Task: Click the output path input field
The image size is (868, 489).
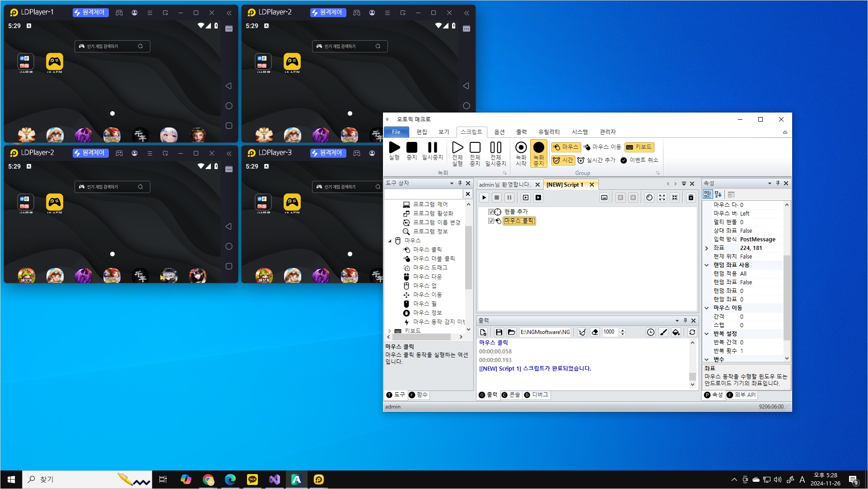Action: [545, 332]
